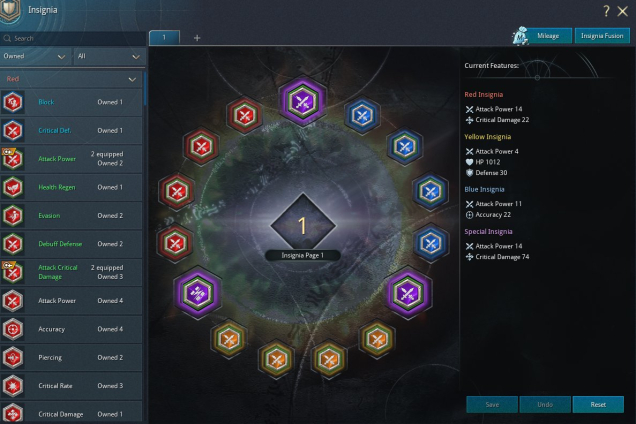Select the Critical Rate insignia icon

pos(13,386)
